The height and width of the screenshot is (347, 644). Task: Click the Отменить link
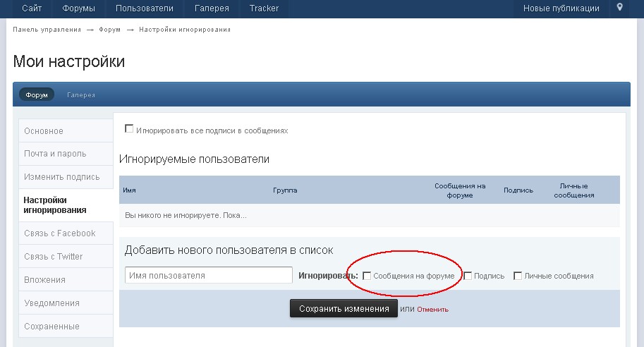coord(432,310)
